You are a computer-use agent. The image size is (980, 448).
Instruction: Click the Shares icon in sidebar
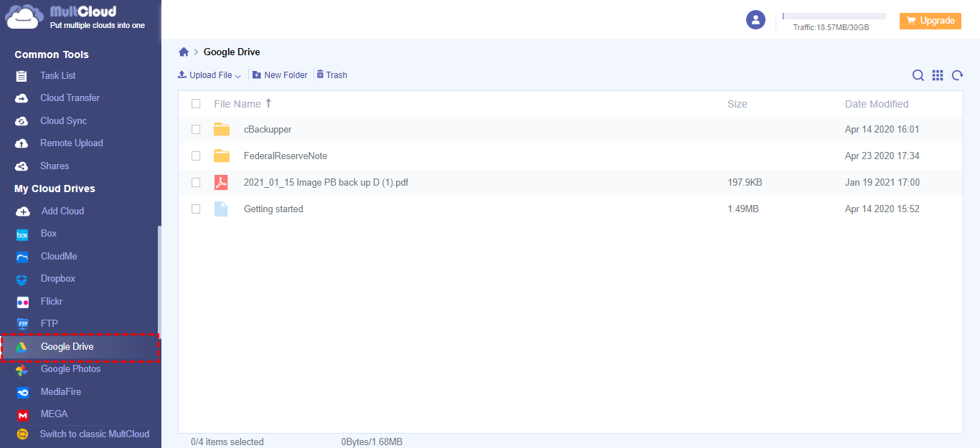point(22,166)
